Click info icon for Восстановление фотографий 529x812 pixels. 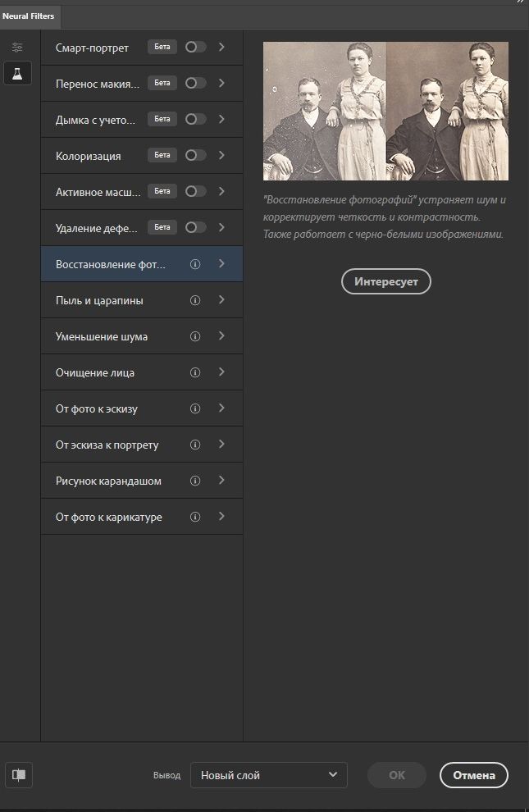tap(195, 264)
